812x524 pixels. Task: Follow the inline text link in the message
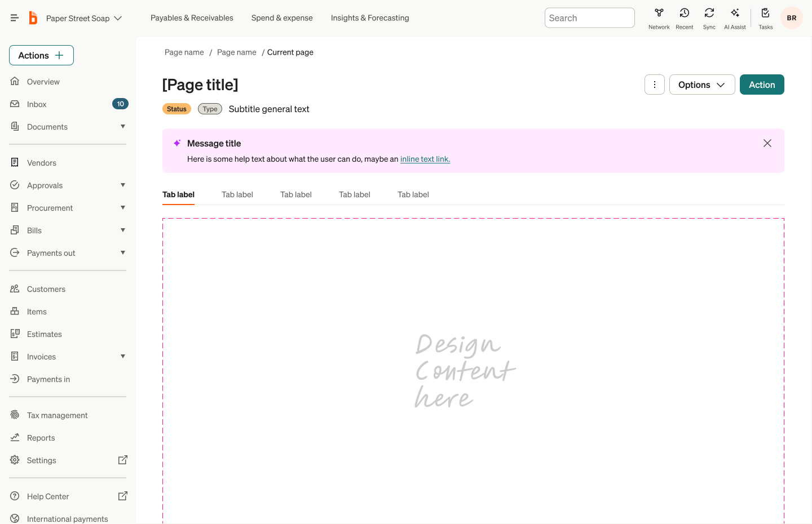coord(425,159)
